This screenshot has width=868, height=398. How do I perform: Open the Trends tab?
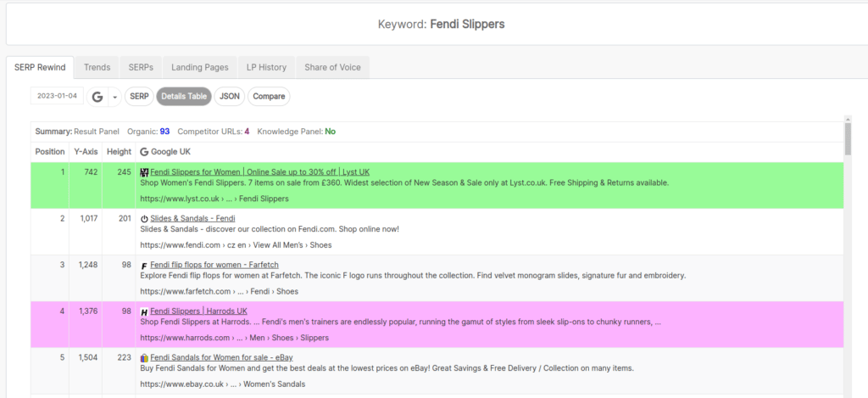(x=97, y=67)
